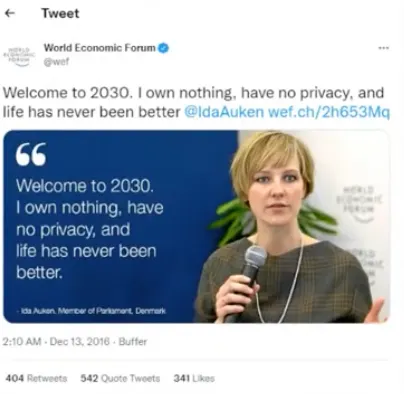Click the Tweet header title
This screenshot has width=404, height=394.
[x=60, y=13]
